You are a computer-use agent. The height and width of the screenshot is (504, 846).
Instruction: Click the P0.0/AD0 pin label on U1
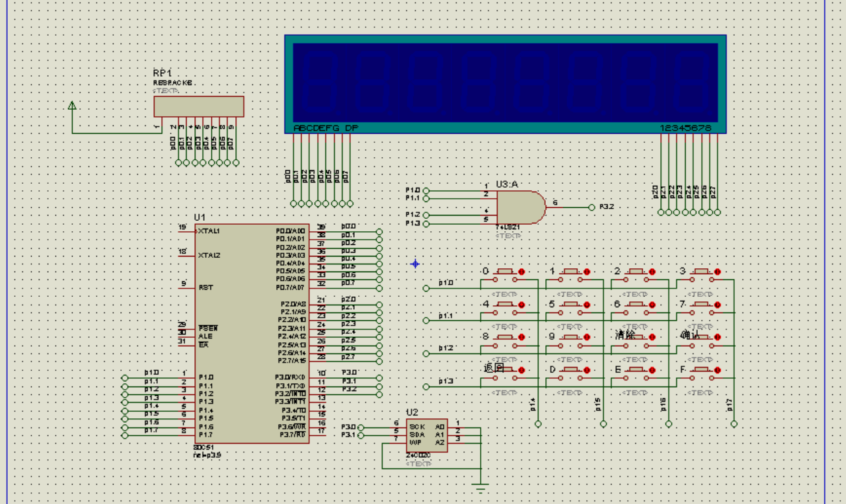tap(290, 231)
